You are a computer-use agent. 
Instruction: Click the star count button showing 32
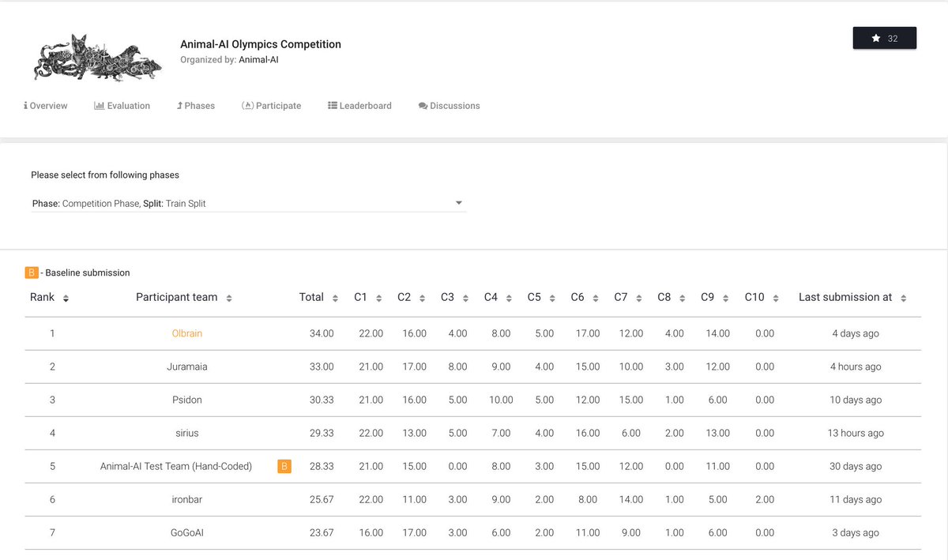tap(885, 38)
